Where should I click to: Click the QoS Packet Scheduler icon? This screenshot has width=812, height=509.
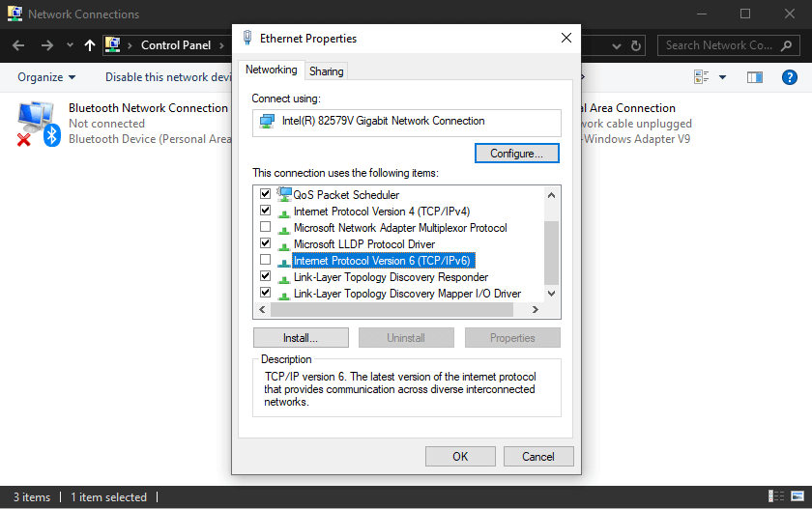click(284, 194)
